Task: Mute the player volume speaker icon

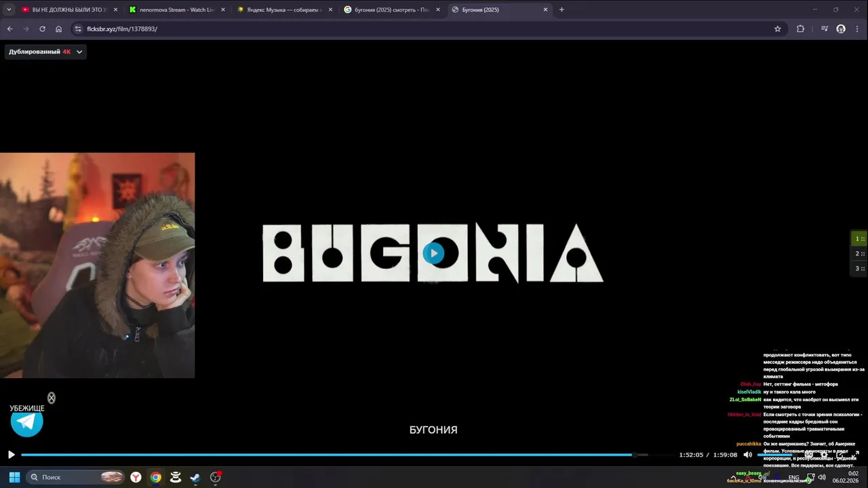Action: click(x=747, y=455)
